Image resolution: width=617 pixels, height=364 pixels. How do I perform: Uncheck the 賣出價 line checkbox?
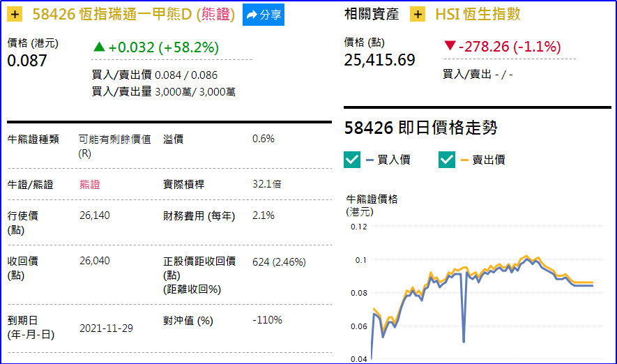click(x=447, y=160)
